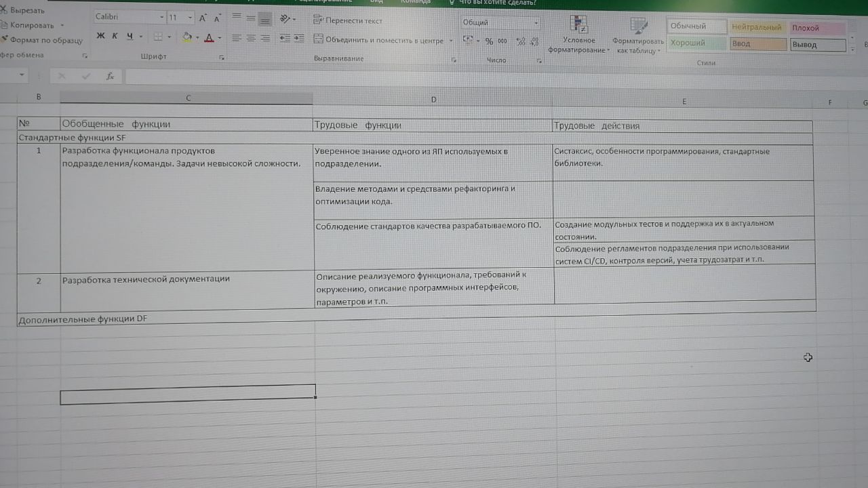
Task: Open Шрифт group dialog launcher
Action: pos(222,58)
